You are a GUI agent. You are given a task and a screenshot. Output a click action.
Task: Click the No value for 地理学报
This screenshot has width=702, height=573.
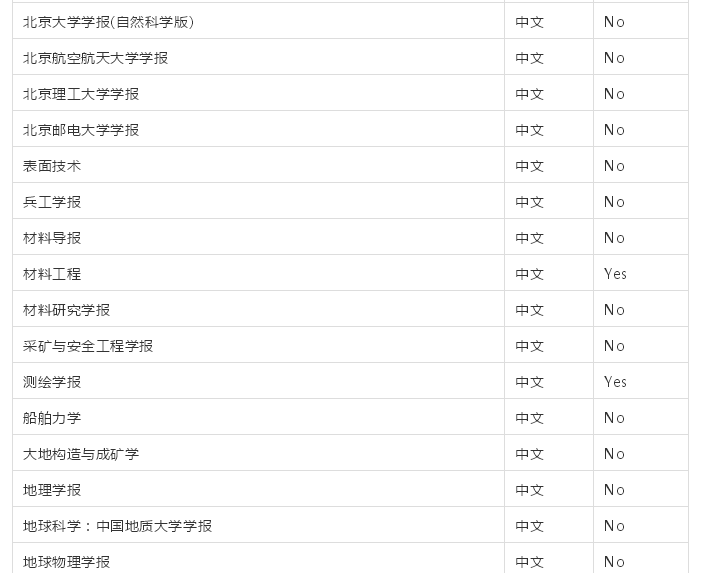click(x=614, y=490)
